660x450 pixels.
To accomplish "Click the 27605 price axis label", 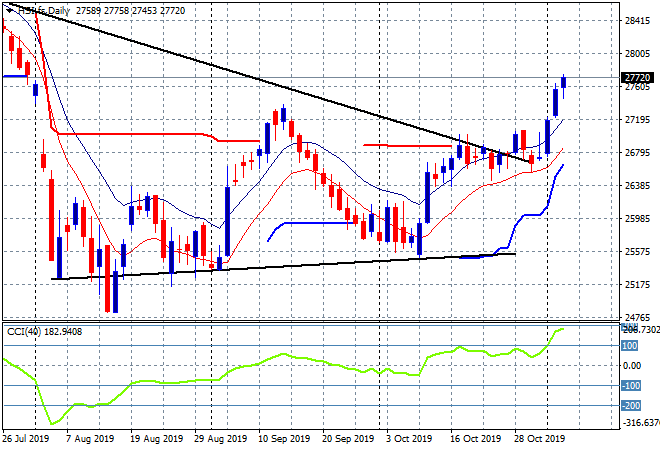I will tap(637, 87).
